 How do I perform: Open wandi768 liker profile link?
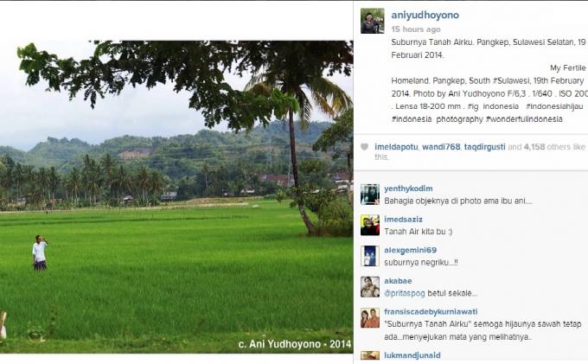click(441, 147)
